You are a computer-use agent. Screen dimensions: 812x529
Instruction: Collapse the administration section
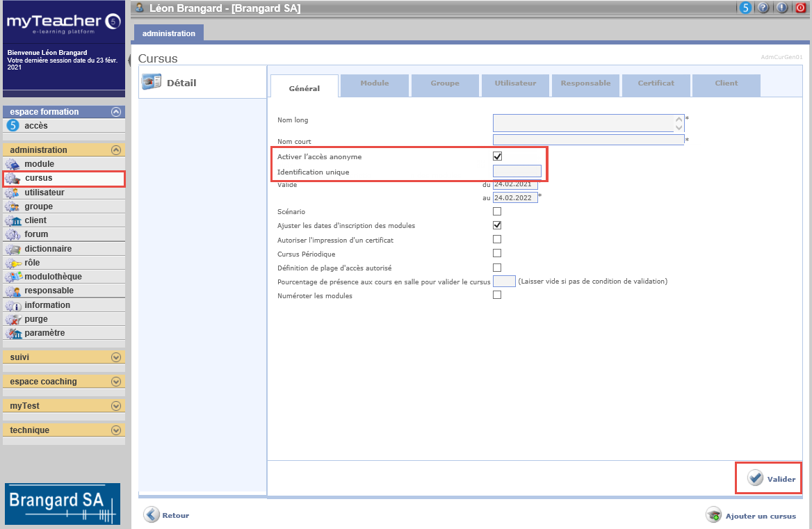[116, 150]
